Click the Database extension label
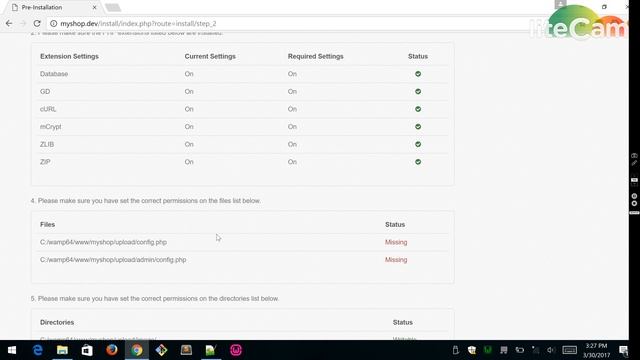The image size is (640, 360). tap(54, 74)
